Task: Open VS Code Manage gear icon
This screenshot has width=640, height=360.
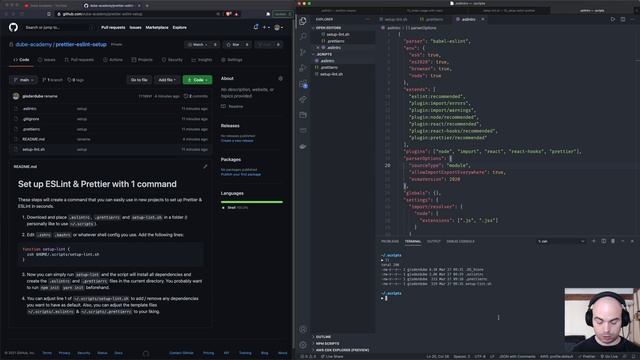Action: tap(303, 345)
